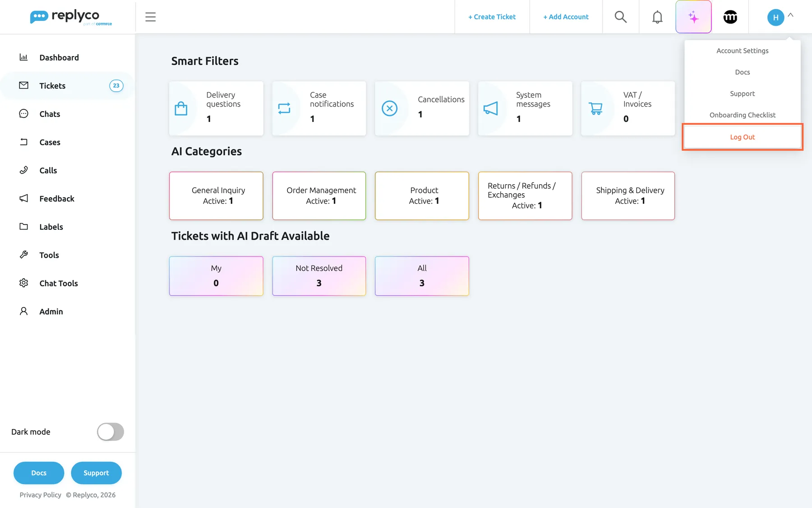Open the Cancellations smart filter card
This screenshot has height=508, width=812.
(x=422, y=108)
